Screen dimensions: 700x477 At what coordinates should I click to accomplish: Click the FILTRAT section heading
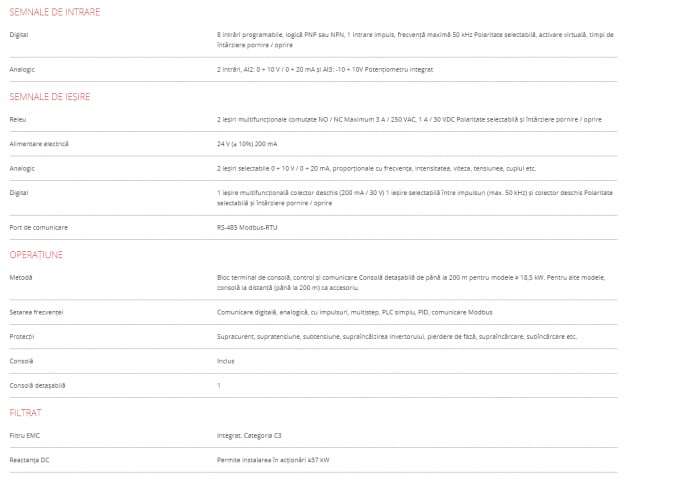pos(26,412)
